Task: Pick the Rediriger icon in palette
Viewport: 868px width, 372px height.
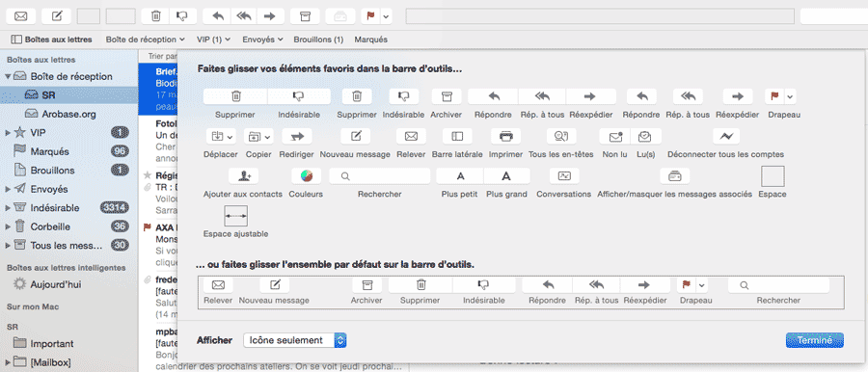Action: pyautogui.click(x=297, y=136)
